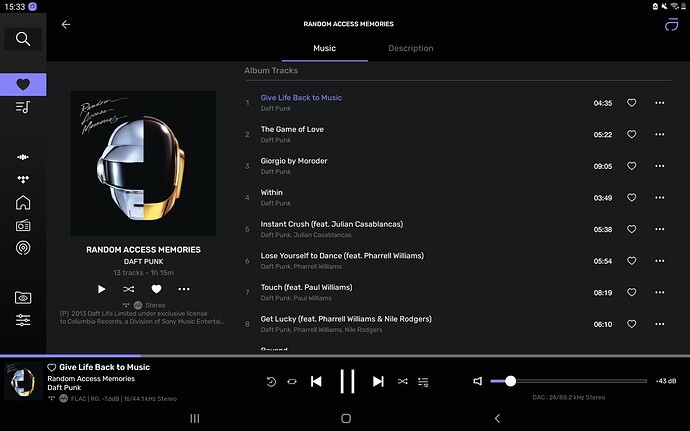Open more options for Give Life Back to Music
The width and height of the screenshot is (690, 431).
[659, 103]
